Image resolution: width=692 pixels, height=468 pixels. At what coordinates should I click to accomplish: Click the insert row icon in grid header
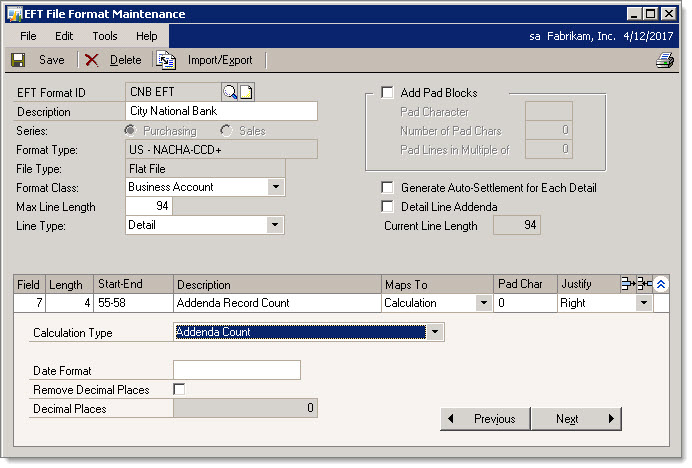coord(628,284)
